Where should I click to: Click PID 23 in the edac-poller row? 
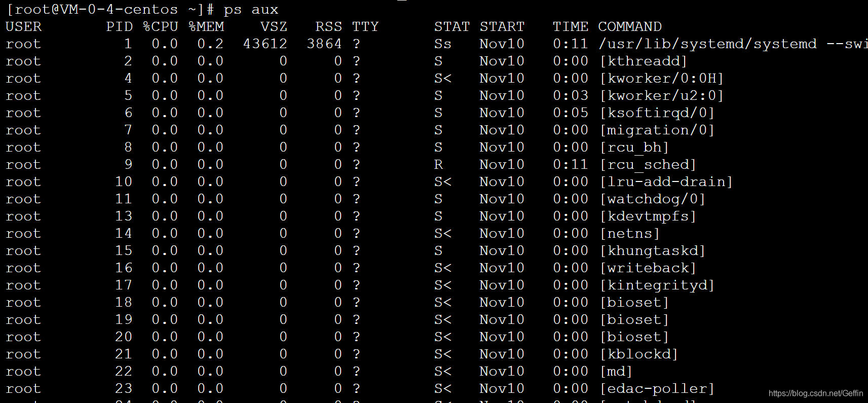[124, 388]
